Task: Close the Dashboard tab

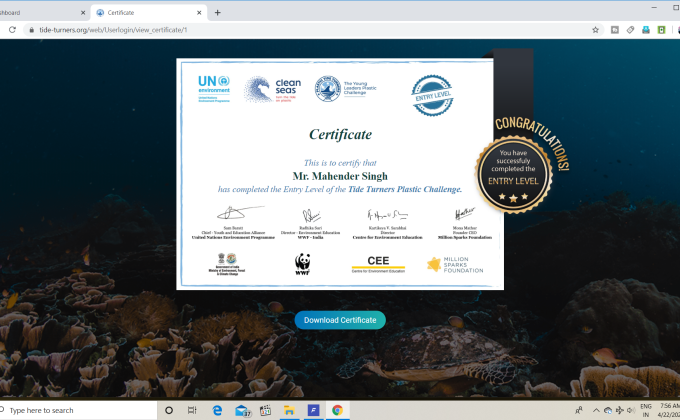Action: tap(83, 13)
